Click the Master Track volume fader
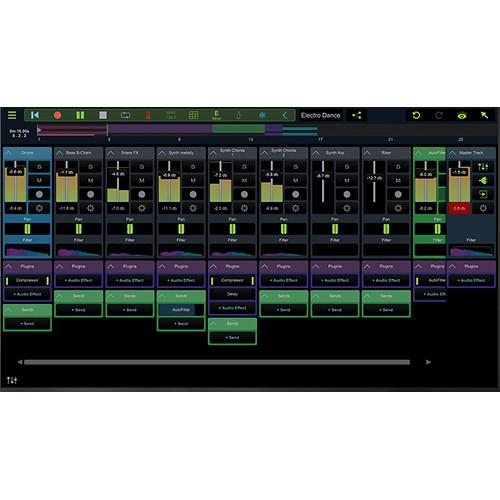 459,172
